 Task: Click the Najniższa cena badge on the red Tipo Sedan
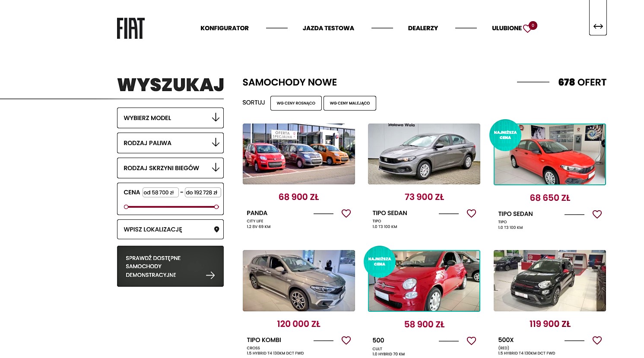pos(505,135)
